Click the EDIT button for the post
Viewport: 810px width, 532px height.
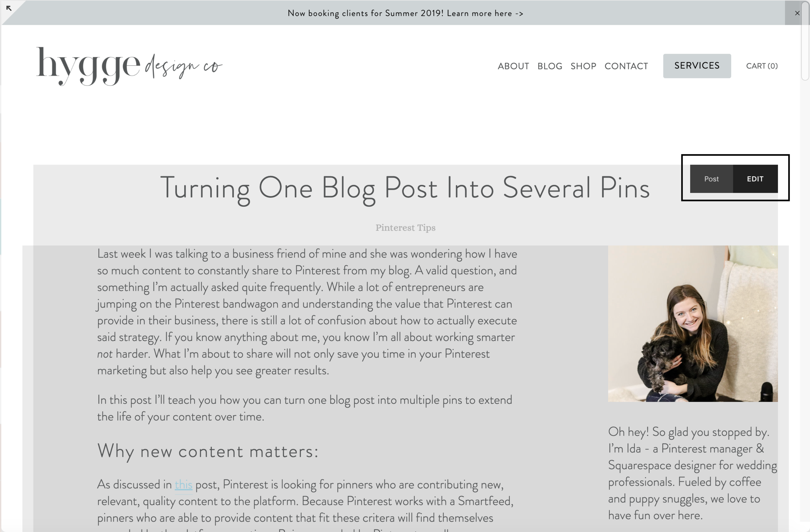pos(755,179)
